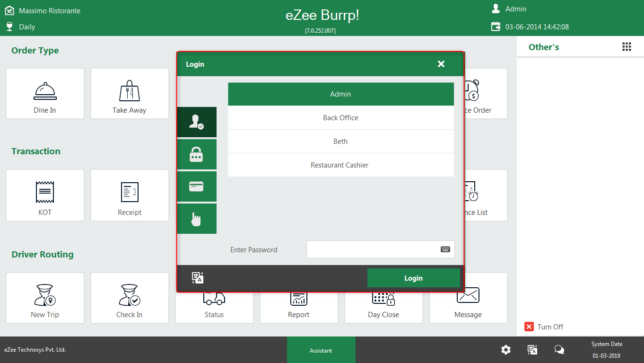The height and width of the screenshot is (363, 644).
Task: Click the Admin user icon in header
Action: pyautogui.click(x=496, y=9)
